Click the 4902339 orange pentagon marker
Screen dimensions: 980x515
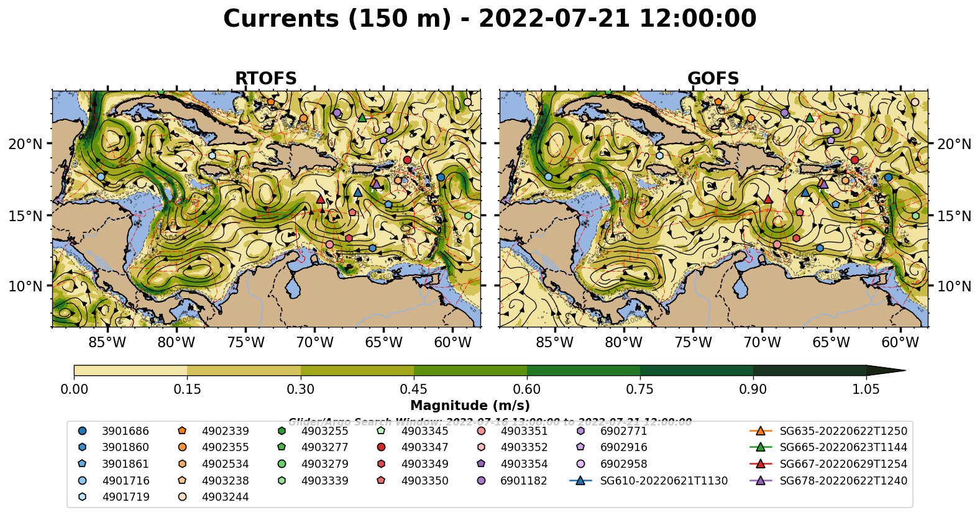(x=182, y=431)
